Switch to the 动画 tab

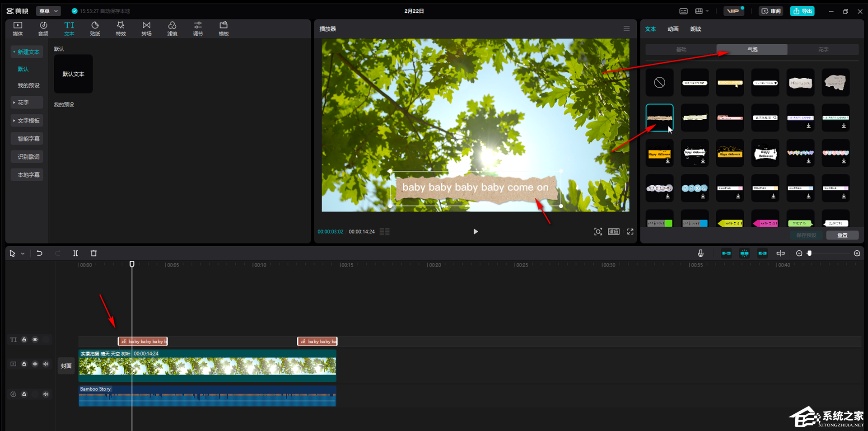[x=673, y=29]
